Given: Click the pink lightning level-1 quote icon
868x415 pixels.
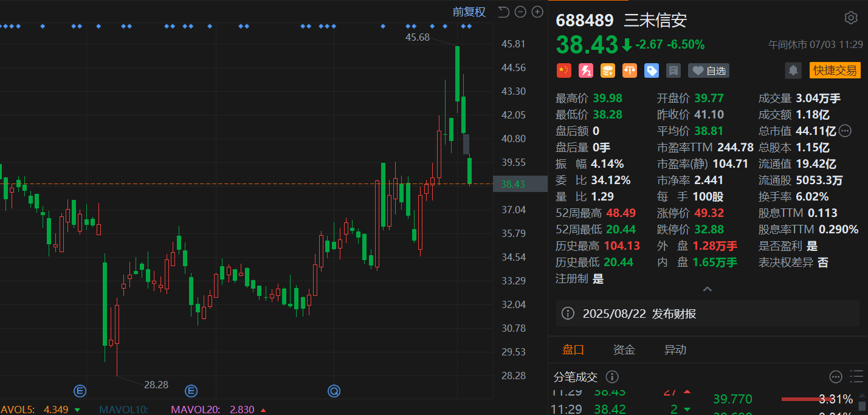Looking at the screenshot, I should click(x=586, y=70).
